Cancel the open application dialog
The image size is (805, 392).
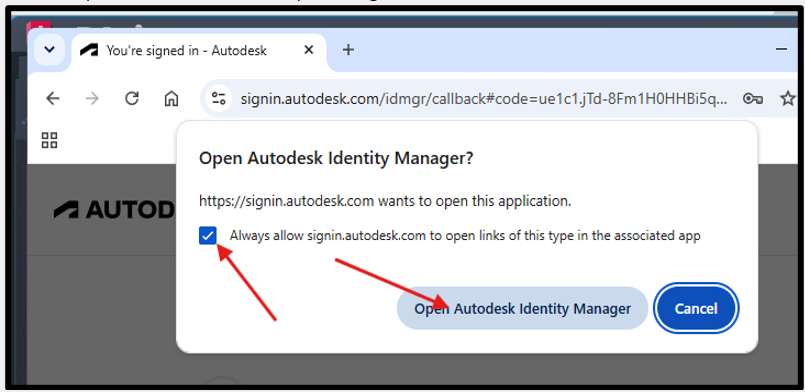[x=696, y=309]
